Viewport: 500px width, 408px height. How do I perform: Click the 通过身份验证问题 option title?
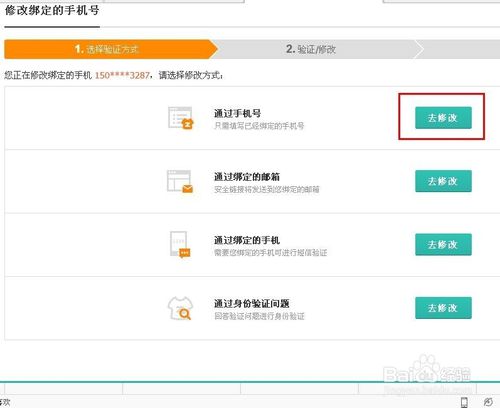(x=252, y=303)
